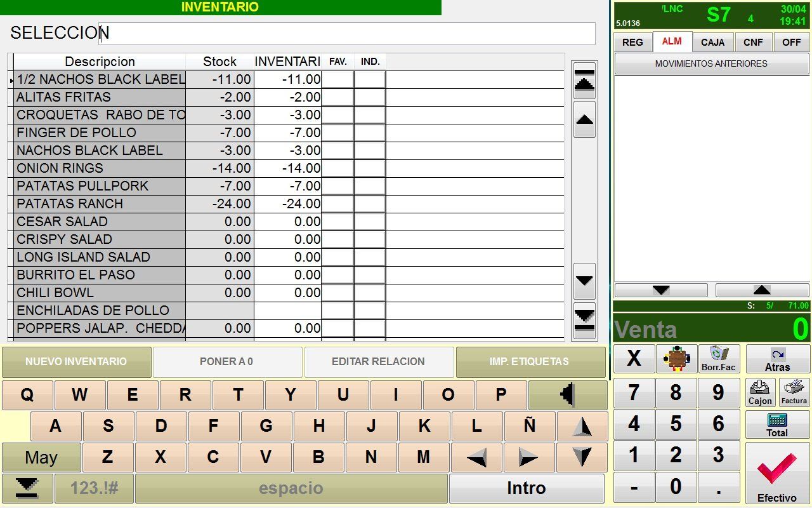The image size is (812, 508).
Task: Click the -24.00 INVENTARI value for PATATAS RANCH
Action: [x=287, y=204]
